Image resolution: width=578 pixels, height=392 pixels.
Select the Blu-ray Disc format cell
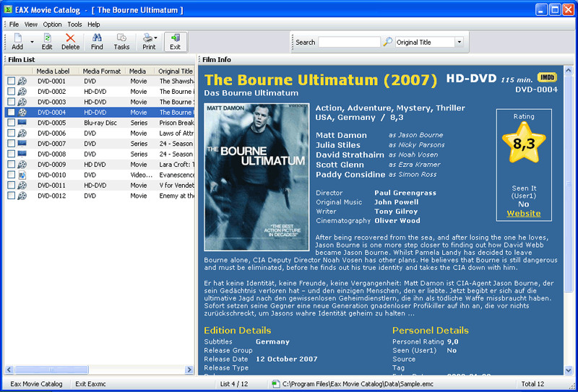coord(100,123)
